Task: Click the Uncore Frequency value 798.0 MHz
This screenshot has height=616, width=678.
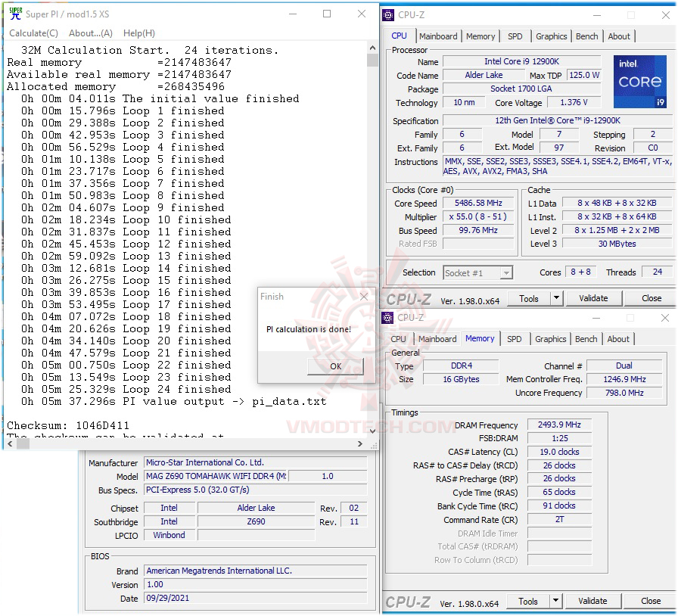Action: point(624,393)
